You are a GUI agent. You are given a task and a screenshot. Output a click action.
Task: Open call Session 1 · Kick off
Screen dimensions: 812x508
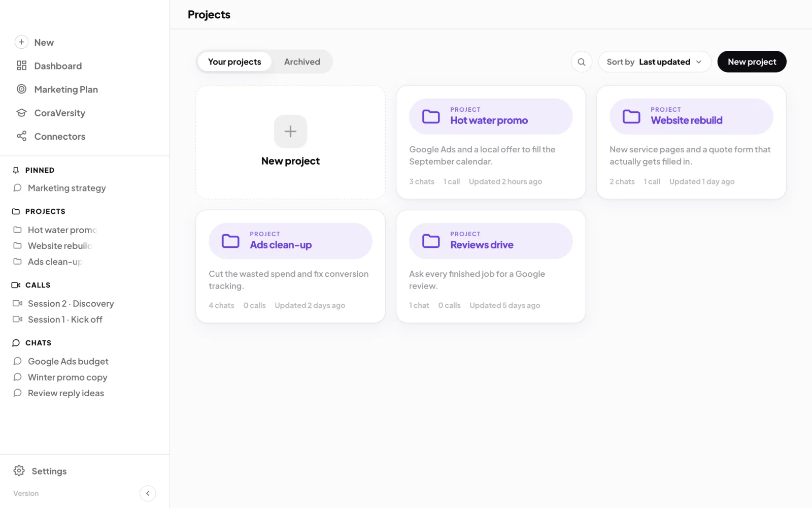pos(65,320)
